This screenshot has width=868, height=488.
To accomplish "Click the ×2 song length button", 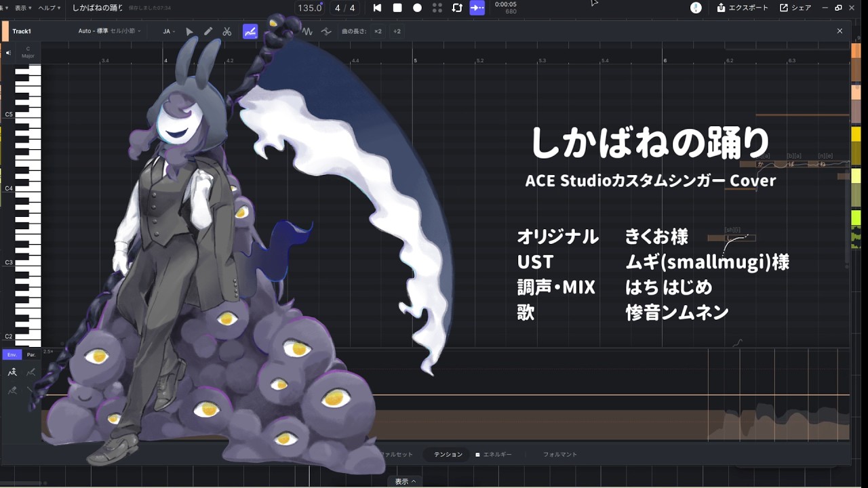I will 378,31.
